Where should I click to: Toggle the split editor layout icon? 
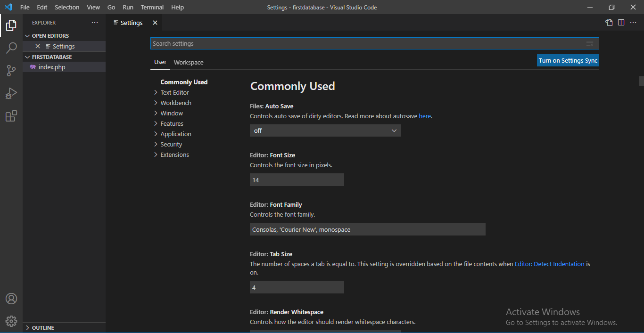[621, 23]
